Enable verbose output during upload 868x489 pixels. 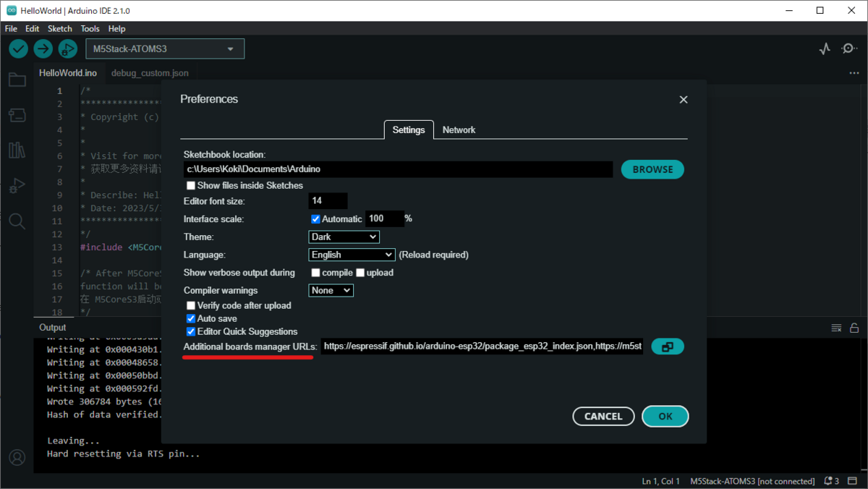(360, 273)
